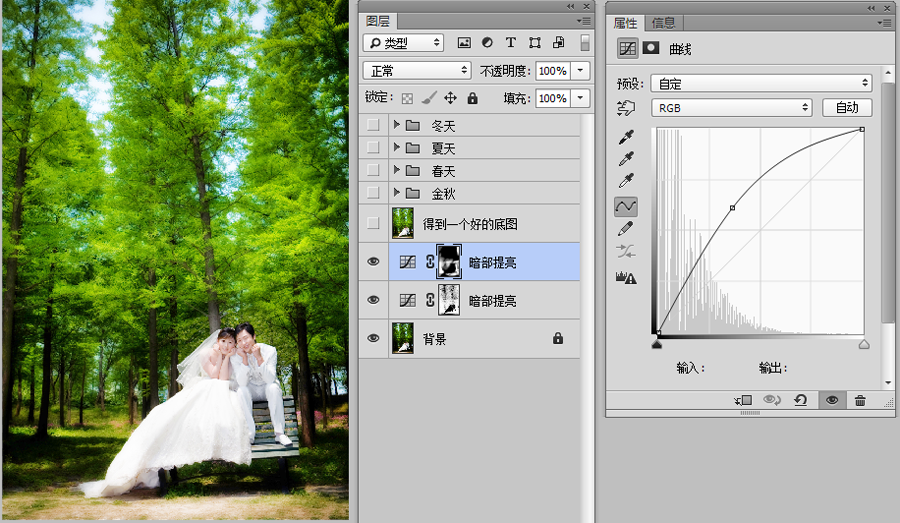The image size is (900, 523).
Task: Select the white point eyedropper in Curves
Action: [627, 181]
